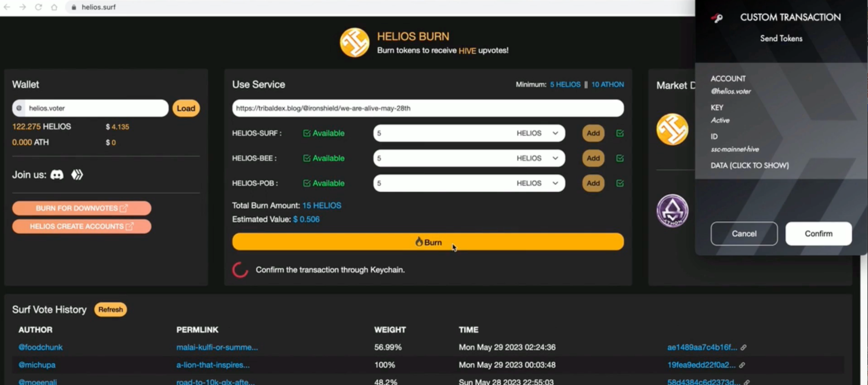Open BURN FOR DOWNVOTES link
Image resolution: width=868 pixels, height=385 pixels.
82,208
